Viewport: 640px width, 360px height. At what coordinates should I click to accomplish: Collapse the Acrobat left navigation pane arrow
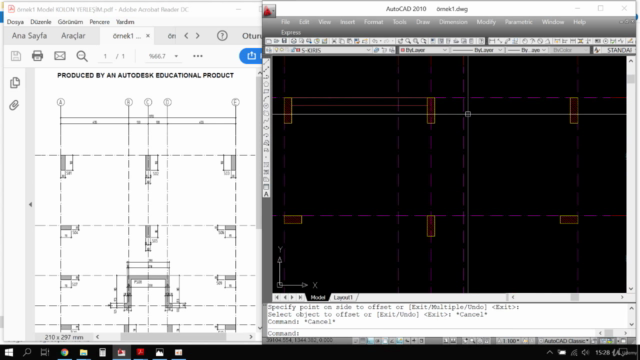(x=30, y=204)
